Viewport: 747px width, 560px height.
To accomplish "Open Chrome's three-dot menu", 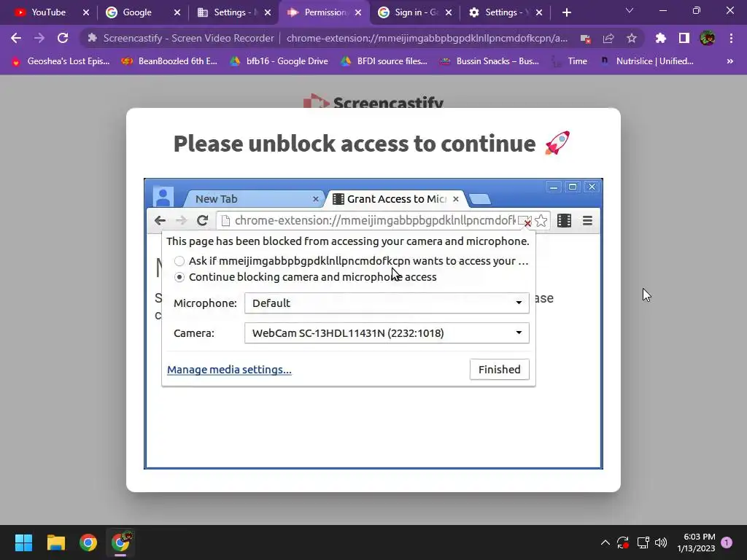I will [x=731, y=38].
